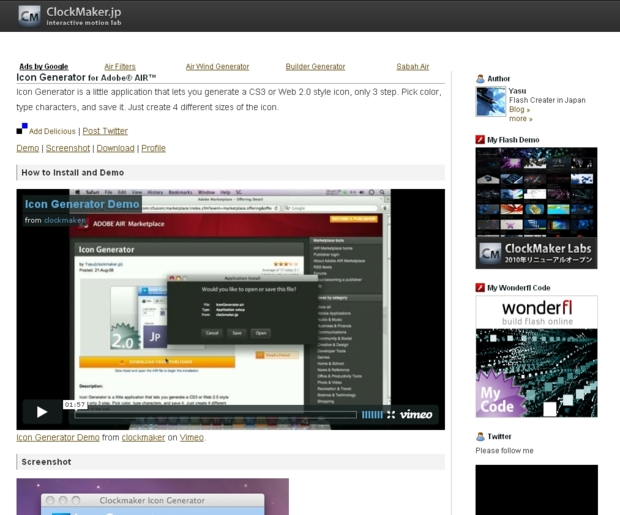This screenshot has height=515, width=620.
Task: Adjust the Vimeo volume bars
Action: coord(372,415)
